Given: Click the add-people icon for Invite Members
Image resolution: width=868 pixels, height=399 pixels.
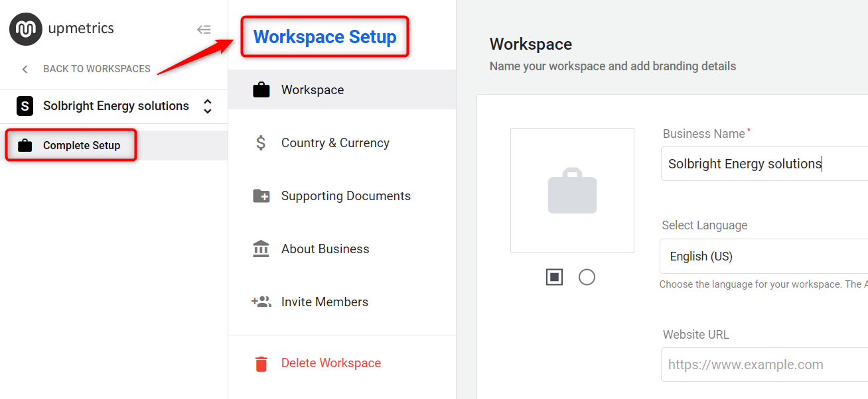Looking at the screenshot, I should coord(261,302).
